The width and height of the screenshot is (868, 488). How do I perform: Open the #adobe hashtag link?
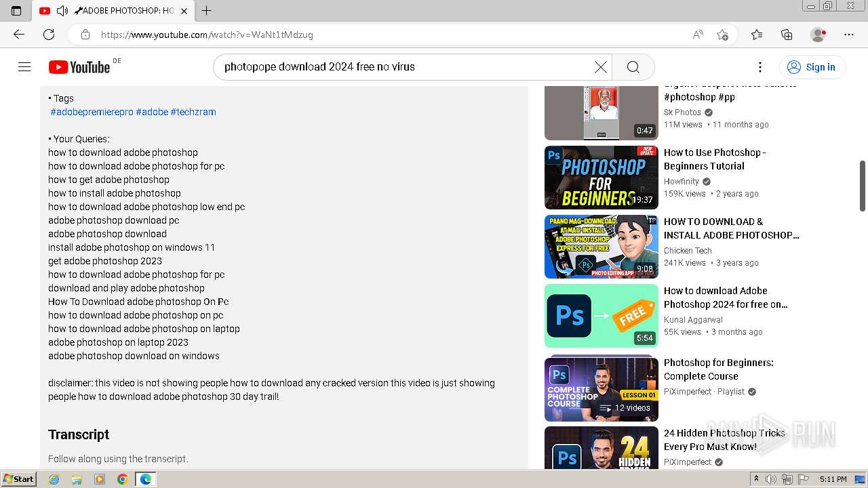point(152,112)
